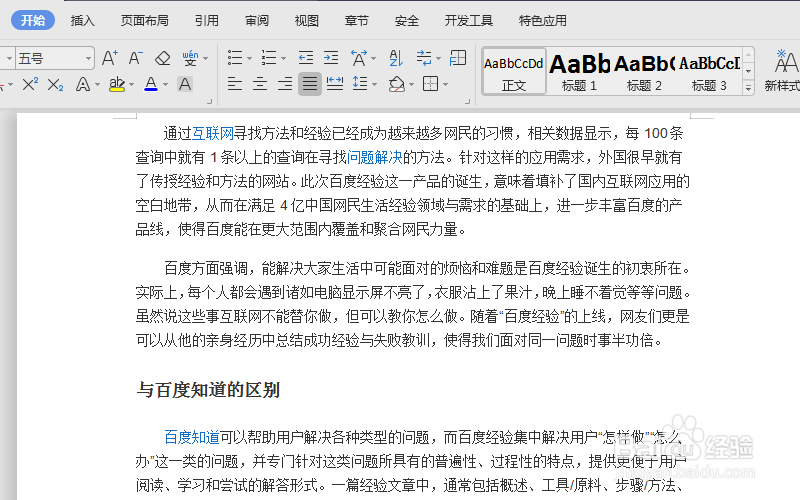Open Chinese text layout A tool

point(359,58)
